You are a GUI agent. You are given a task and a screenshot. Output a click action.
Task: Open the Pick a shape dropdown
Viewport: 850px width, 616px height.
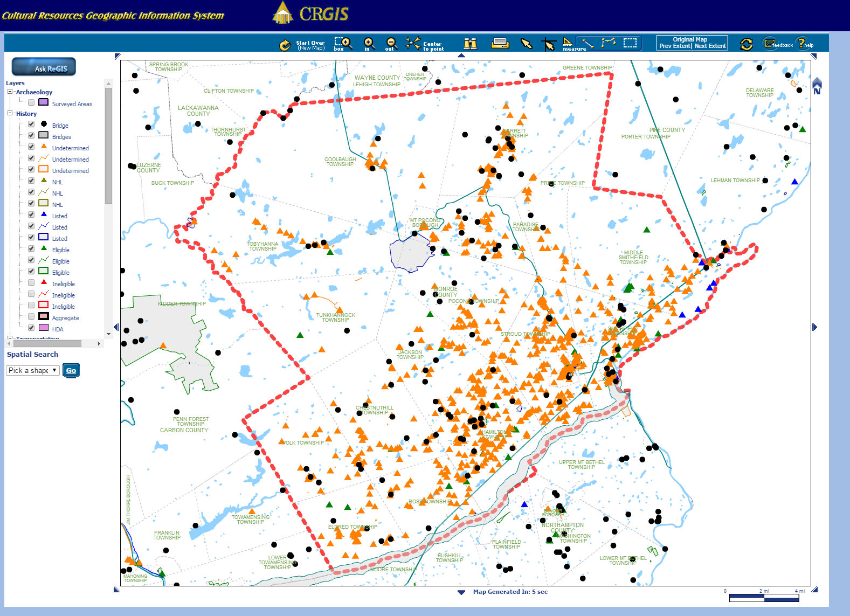[x=33, y=370]
